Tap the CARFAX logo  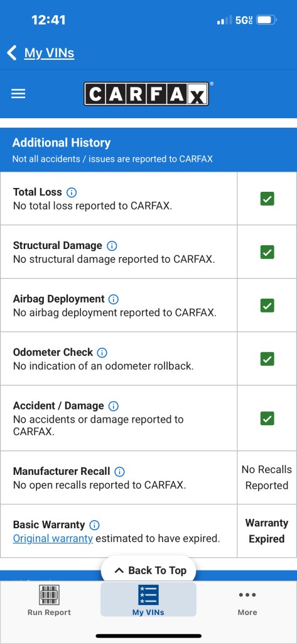tap(148, 94)
